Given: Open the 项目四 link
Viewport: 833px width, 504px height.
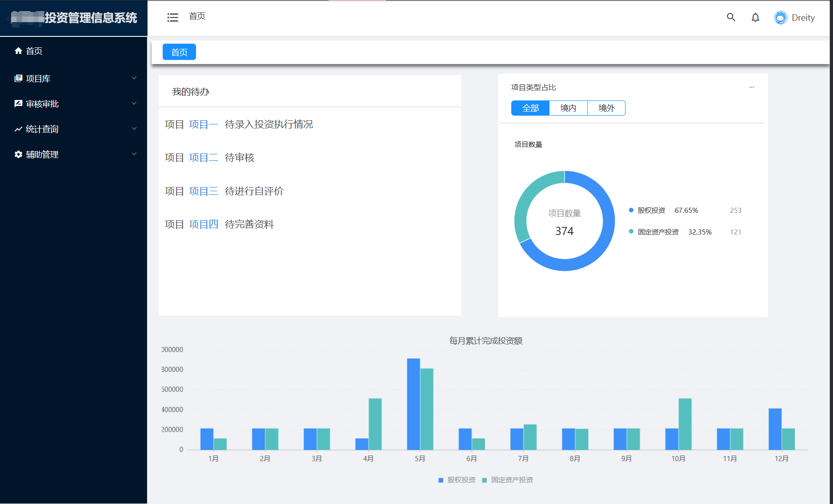Looking at the screenshot, I should [204, 224].
